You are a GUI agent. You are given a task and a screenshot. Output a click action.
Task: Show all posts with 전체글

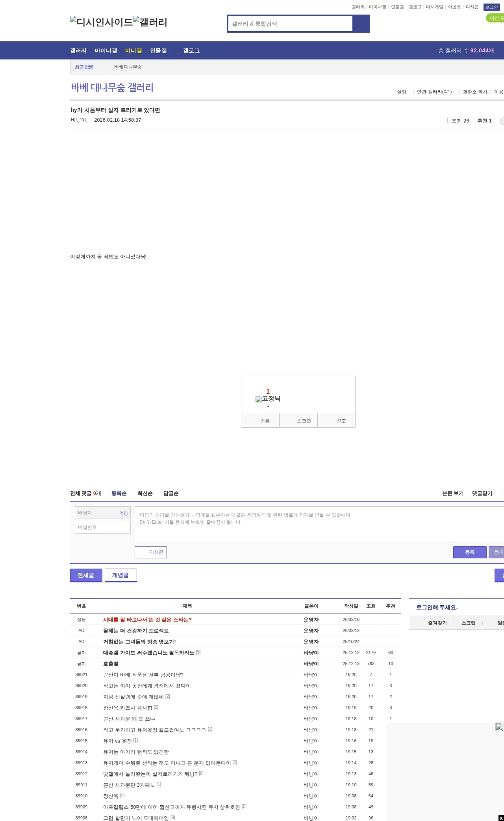tap(86, 575)
